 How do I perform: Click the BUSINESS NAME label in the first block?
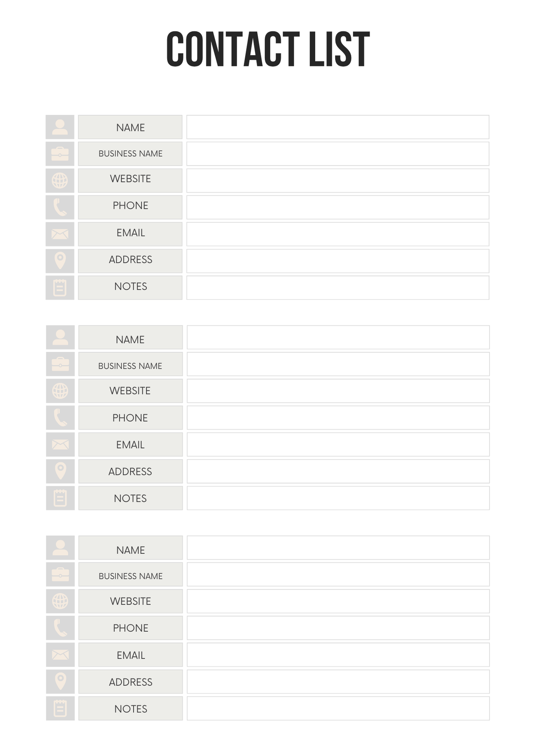130,154
